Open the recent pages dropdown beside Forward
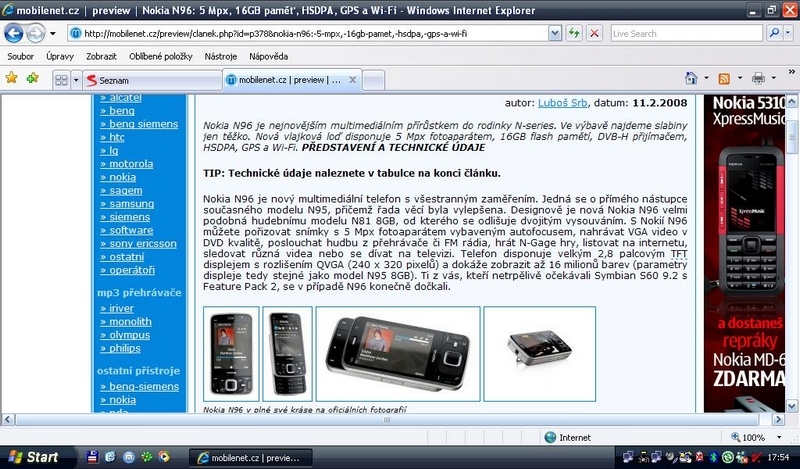The width and height of the screenshot is (800, 469). pyautogui.click(x=53, y=34)
